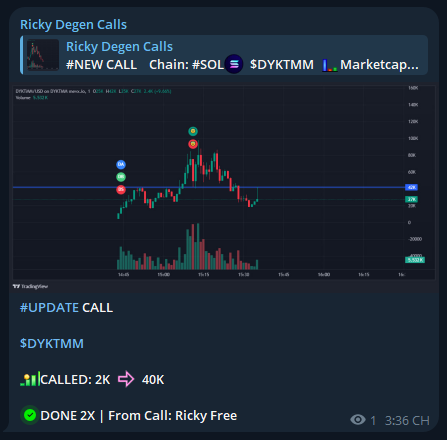Viewport: 447px width, 440px height.
Task: Click the green emoji marker above price peak
Action: [193, 131]
